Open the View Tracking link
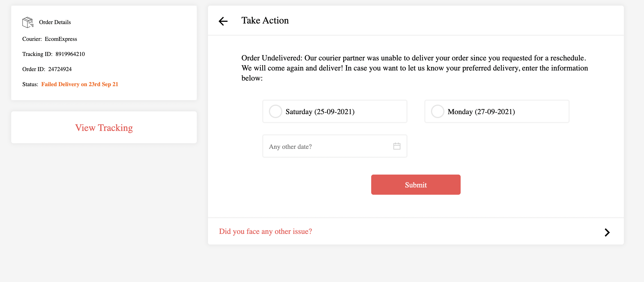Image resolution: width=644 pixels, height=282 pixels. click(104, 128)
